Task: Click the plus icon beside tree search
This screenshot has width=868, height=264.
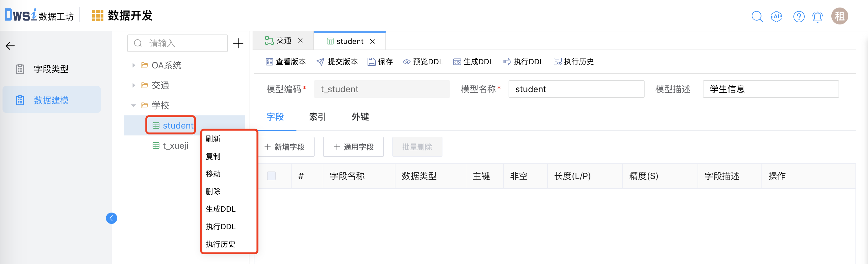Action: (238, 43)
